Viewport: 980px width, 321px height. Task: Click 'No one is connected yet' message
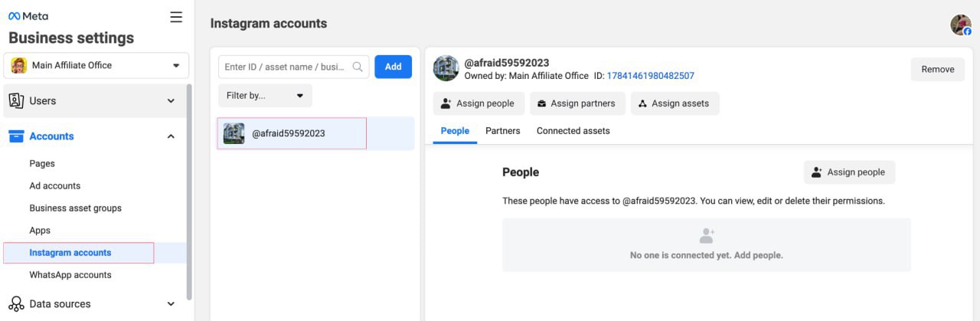707,255
